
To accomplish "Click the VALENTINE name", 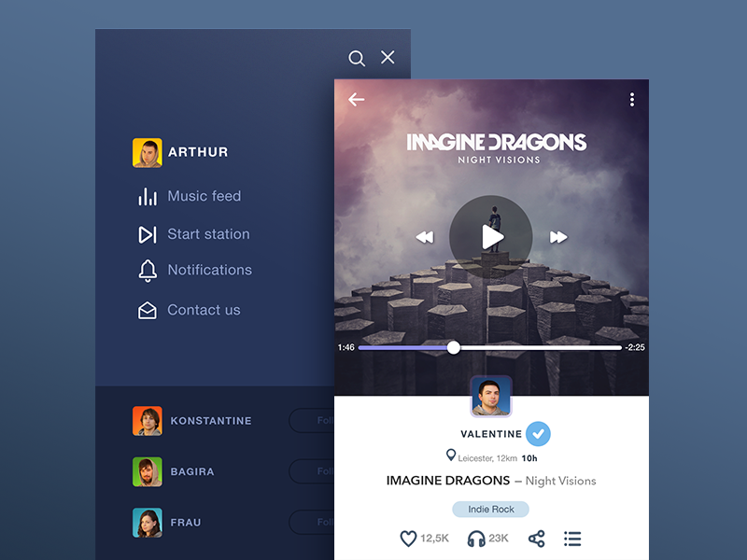I will click(491, 434).
